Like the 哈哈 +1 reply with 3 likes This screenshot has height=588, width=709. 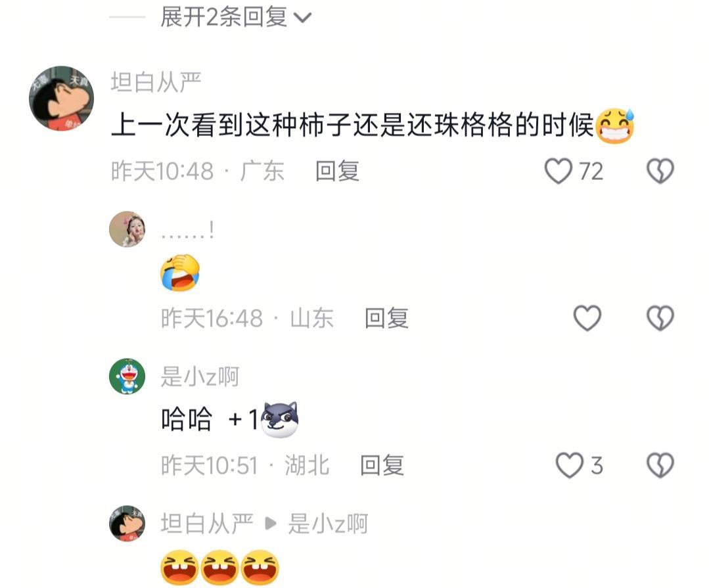pyautogui.click(x=569, y=465)
